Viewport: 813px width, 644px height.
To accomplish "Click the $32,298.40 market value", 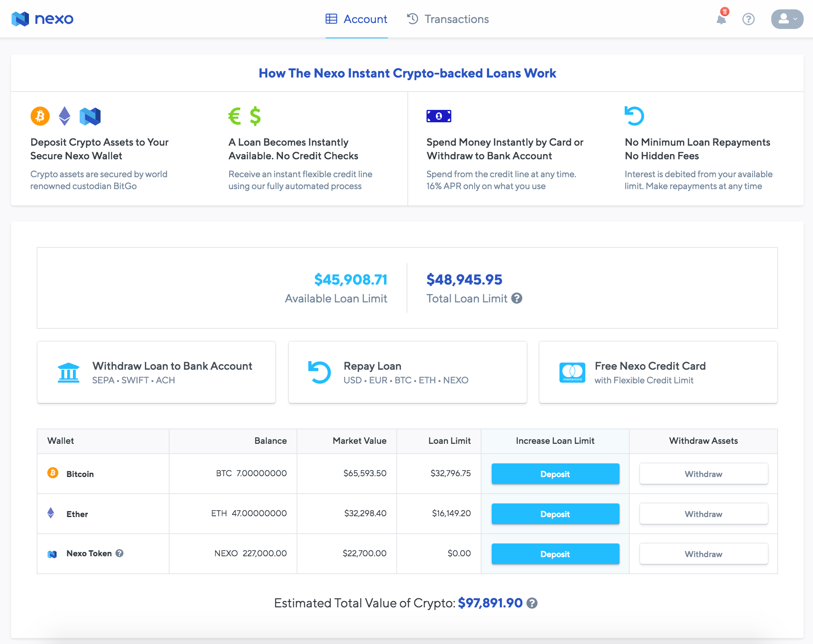I will click(365, 513).
